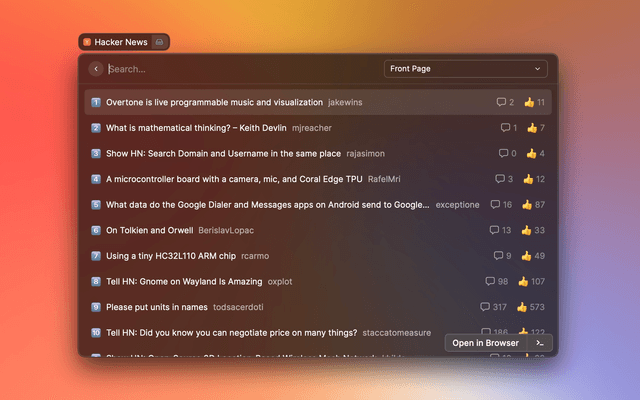This screenshot has width=640, height=400.
Task: Focus the Search input field
Action: [x=240, y=69]
